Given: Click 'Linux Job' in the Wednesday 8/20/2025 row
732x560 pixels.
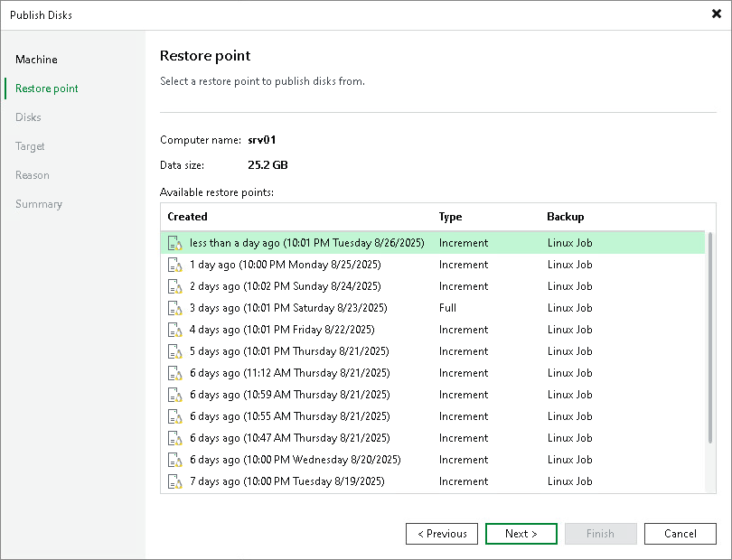Looking at the screenshot, I should click(x=570, y=460).
